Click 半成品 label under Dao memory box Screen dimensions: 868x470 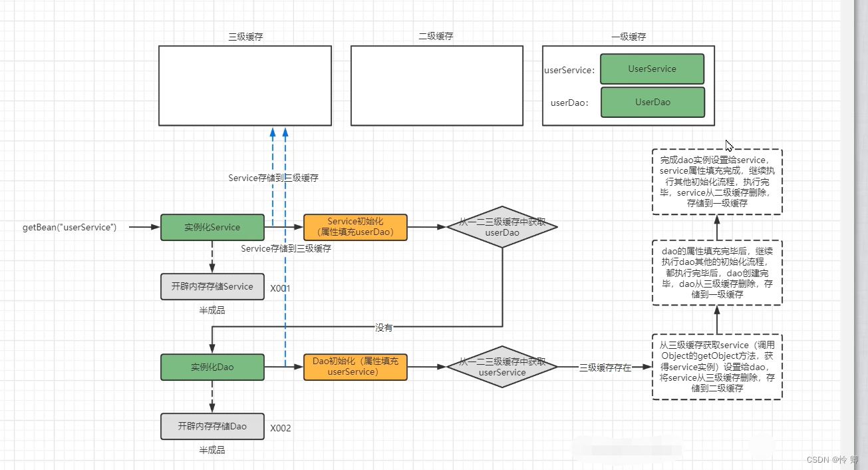(x=212, y=450)
